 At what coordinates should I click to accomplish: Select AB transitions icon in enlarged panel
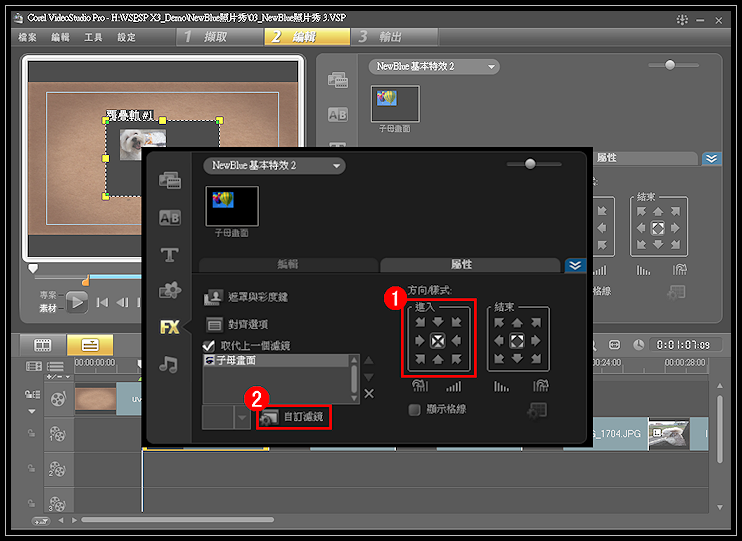pos(169,218)
